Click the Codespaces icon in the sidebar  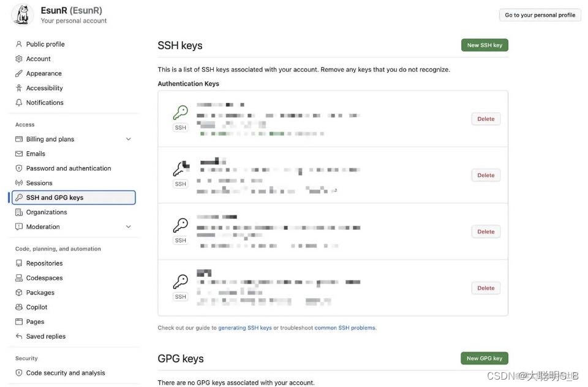[18, 277]
